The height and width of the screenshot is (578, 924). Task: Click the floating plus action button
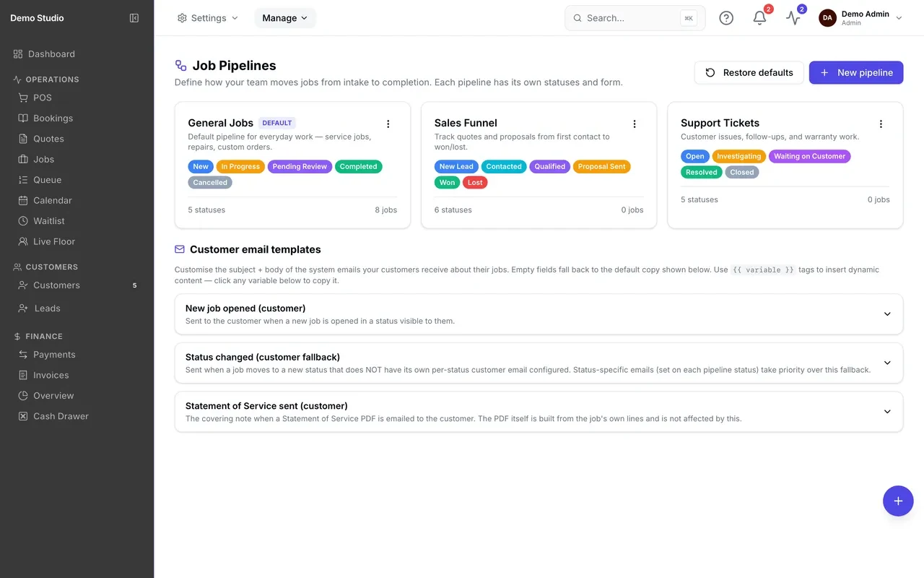pyautogui.click(x=898, y=501)
